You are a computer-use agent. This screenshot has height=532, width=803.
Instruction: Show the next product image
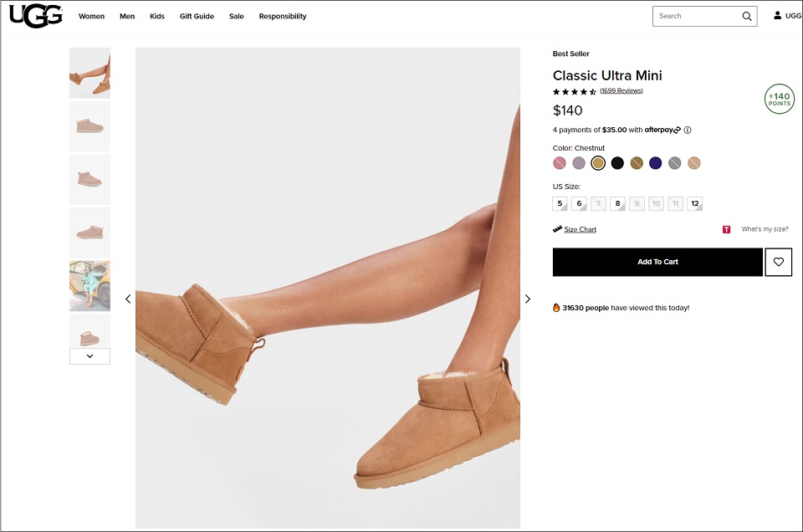tap(528, 299)
